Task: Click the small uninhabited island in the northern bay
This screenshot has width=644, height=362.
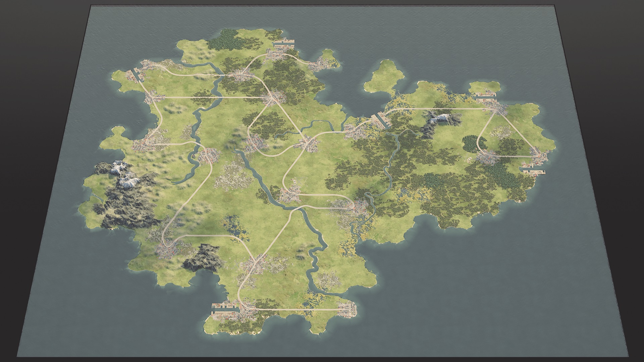Action: coord(384,77)
